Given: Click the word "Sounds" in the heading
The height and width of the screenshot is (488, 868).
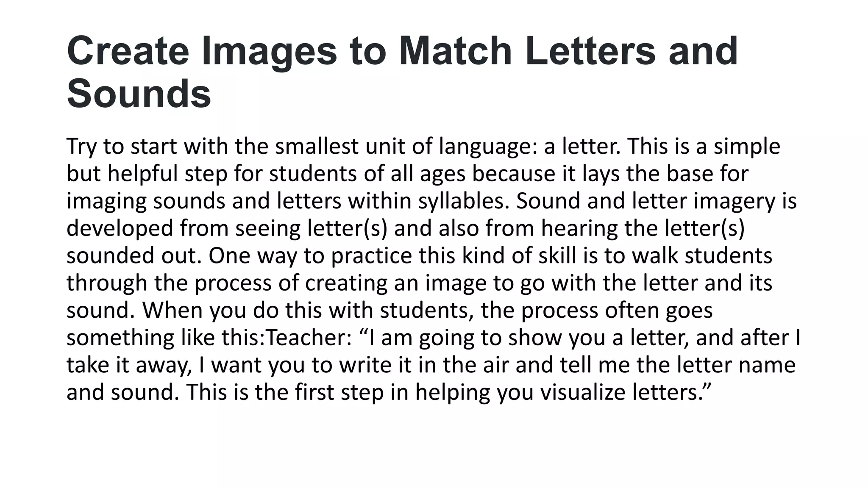Looking at the screenshot, I should coord(139,94).
